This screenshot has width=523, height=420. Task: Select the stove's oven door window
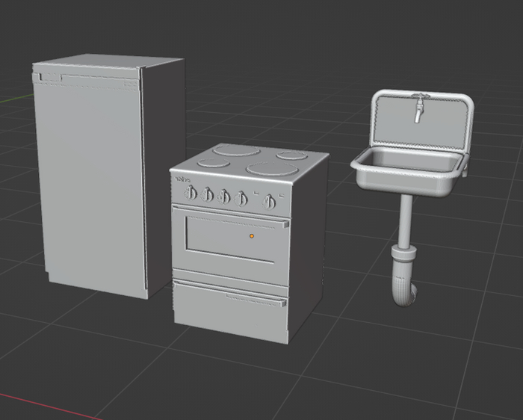230,238
